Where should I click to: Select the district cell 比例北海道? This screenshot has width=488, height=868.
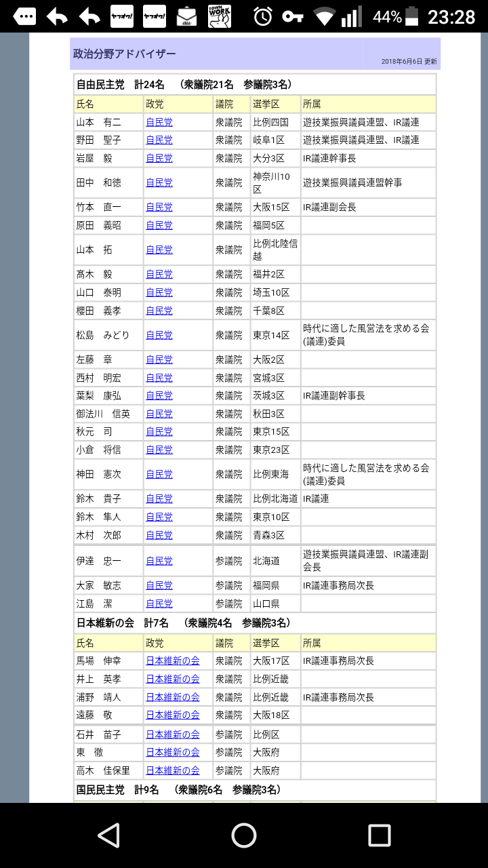(275, 498)
